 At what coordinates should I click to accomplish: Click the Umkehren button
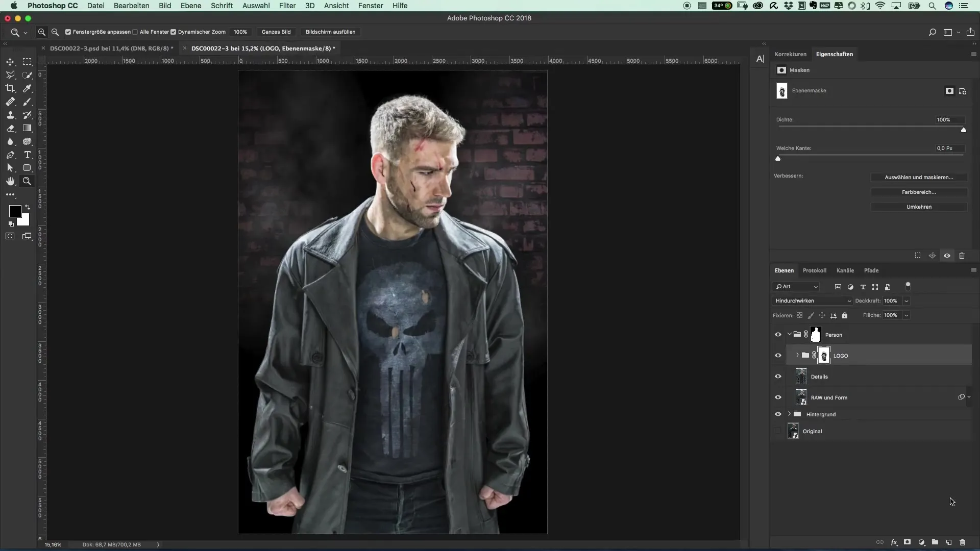pos(919,207)
